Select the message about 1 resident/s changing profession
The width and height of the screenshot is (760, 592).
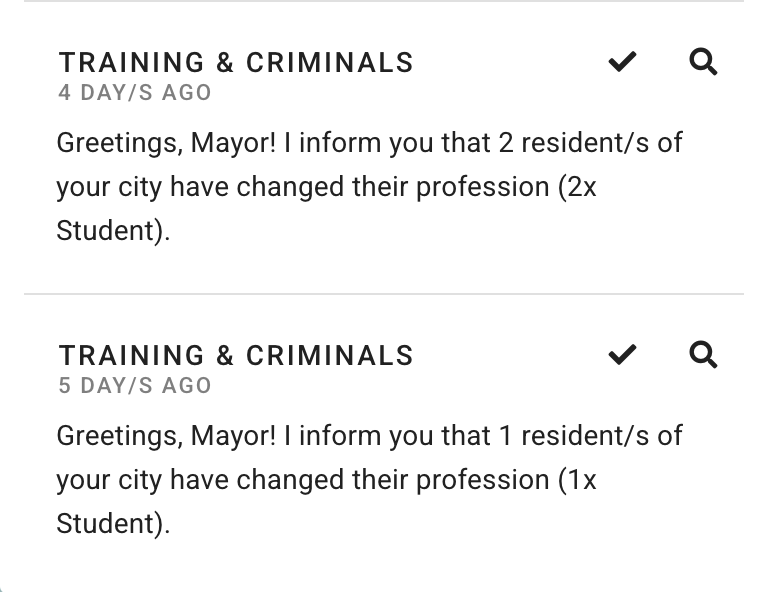click(x=369, y=480)
